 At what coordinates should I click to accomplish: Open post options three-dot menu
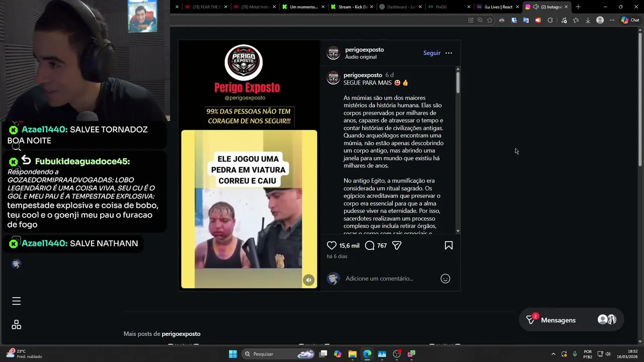click(x=449, y=53)
